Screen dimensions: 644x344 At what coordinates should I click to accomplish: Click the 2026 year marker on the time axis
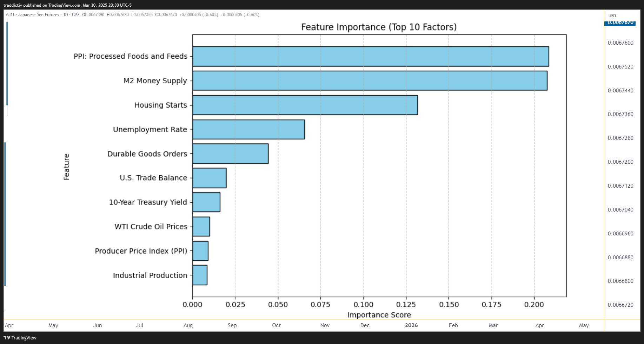pyautogui.click(x=411, y=325)
